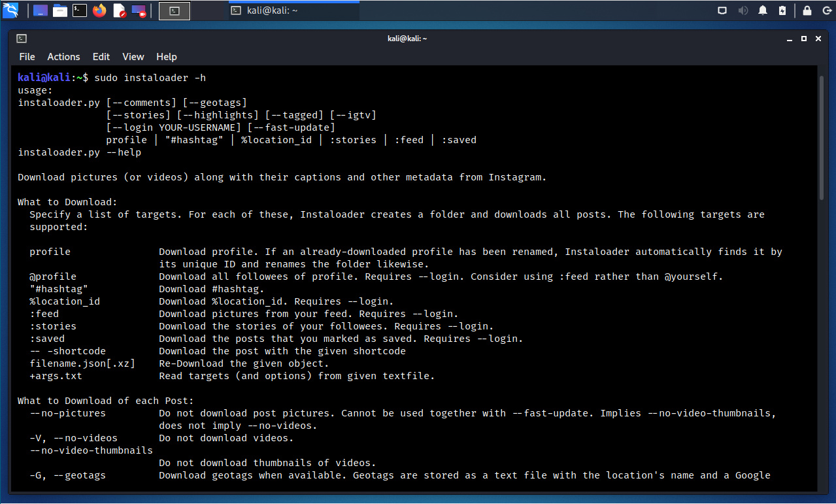The height and width of the screenshot is (504, 836).
Task: Open the Kali applications menu
Action: pos(10,10)
